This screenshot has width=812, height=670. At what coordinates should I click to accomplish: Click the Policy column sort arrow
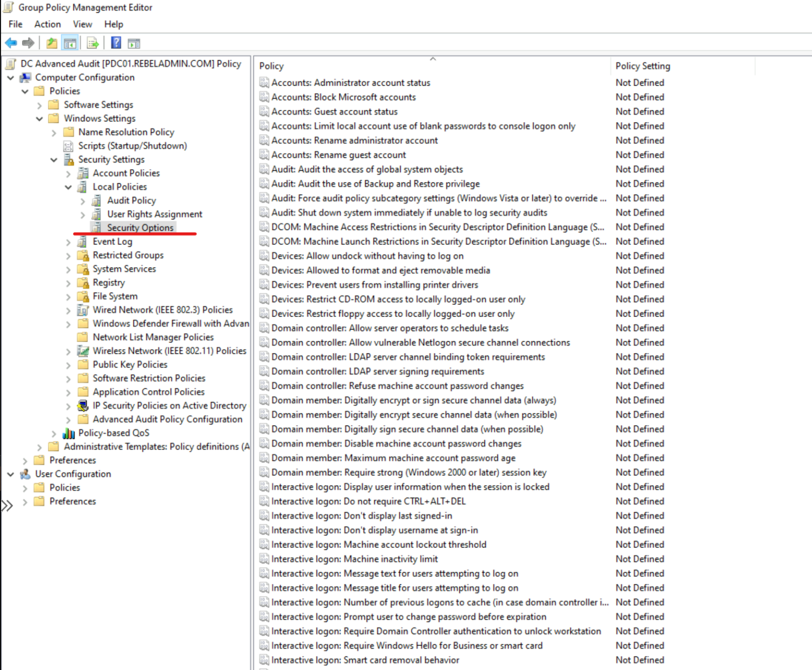(x=432, y=59)
